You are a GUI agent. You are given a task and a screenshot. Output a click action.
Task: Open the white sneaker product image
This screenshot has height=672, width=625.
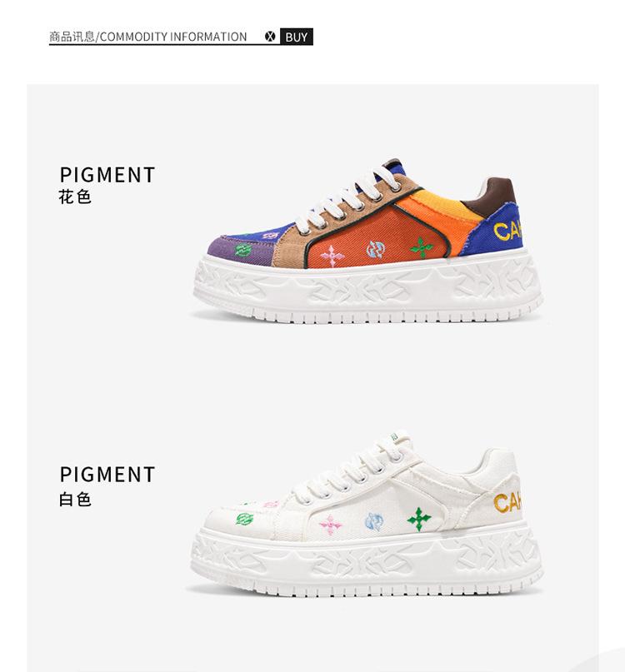click(x=367, y=513)
